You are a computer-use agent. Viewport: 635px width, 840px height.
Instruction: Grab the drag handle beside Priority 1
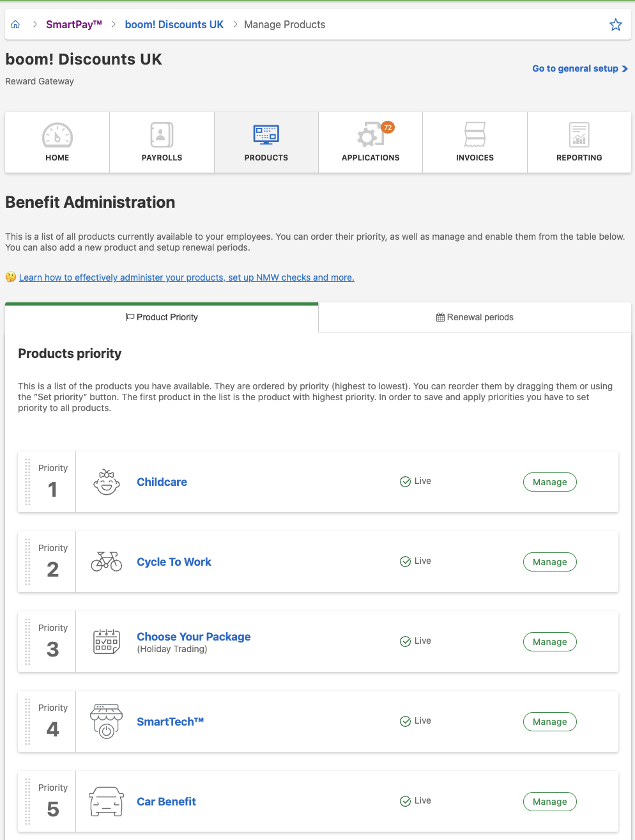[27, 481]
